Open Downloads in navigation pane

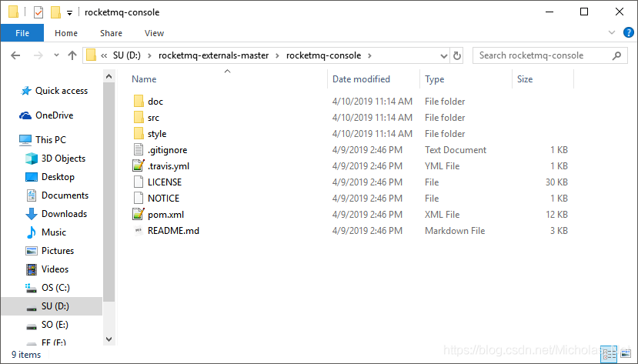click(64, 213)
